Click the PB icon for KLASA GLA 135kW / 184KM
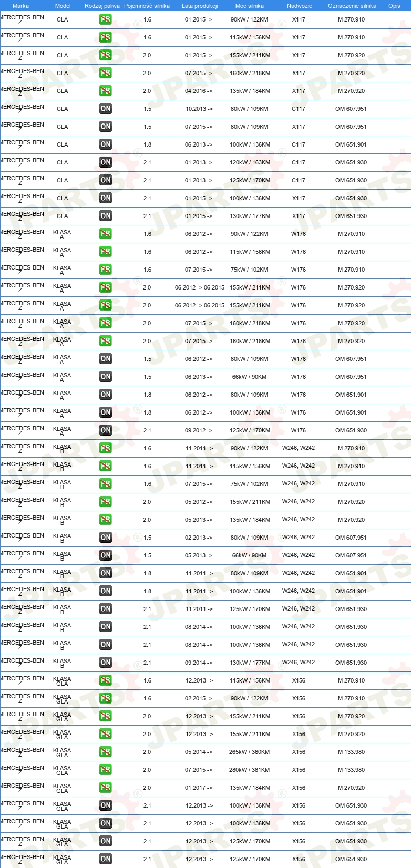411x868 pixels. 106,788
